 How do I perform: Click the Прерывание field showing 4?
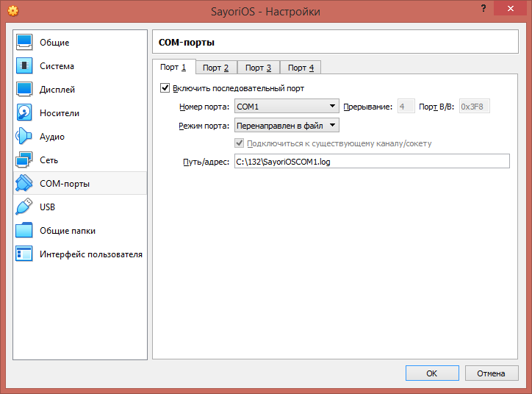pos(406,107)
